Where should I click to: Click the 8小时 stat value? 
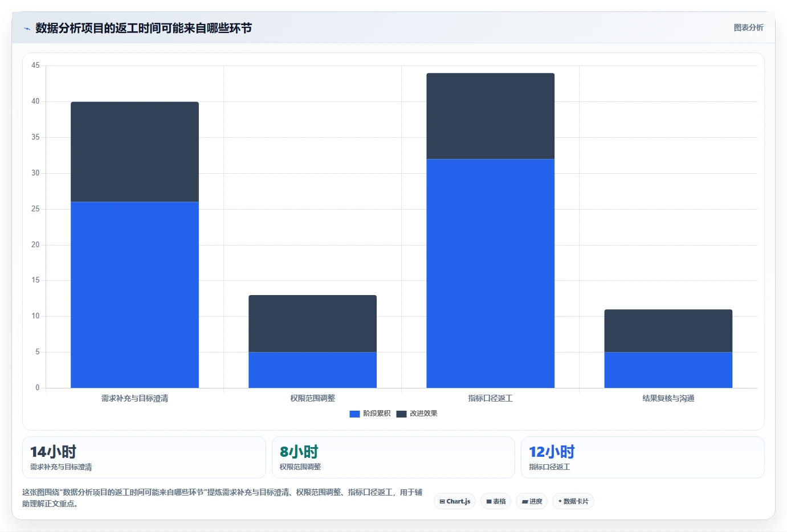(299, 452)
